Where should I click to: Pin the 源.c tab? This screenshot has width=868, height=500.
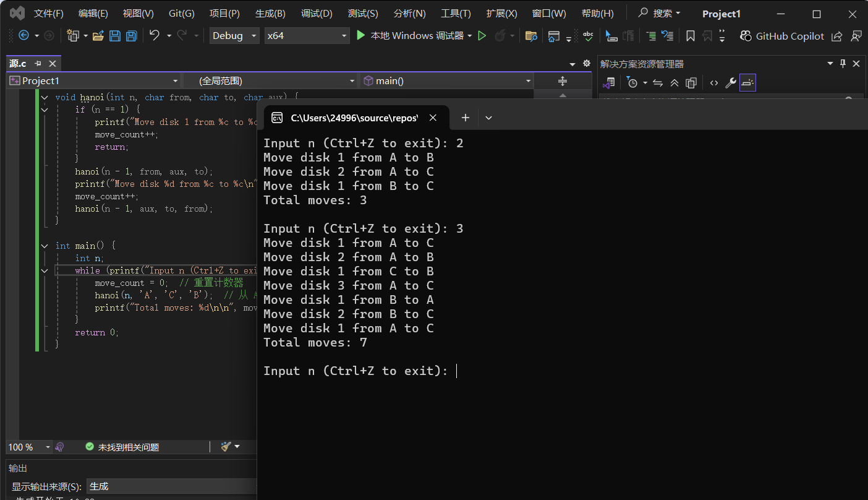[x=38, y=63]
